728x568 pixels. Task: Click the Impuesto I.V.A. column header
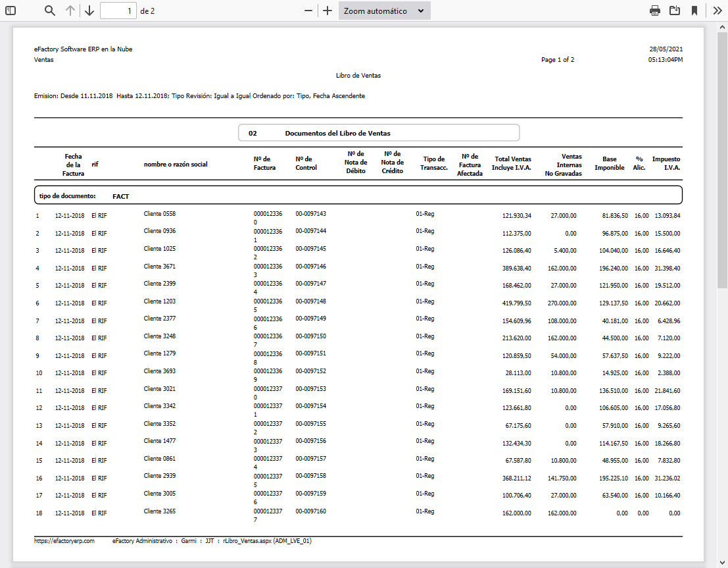666,163
